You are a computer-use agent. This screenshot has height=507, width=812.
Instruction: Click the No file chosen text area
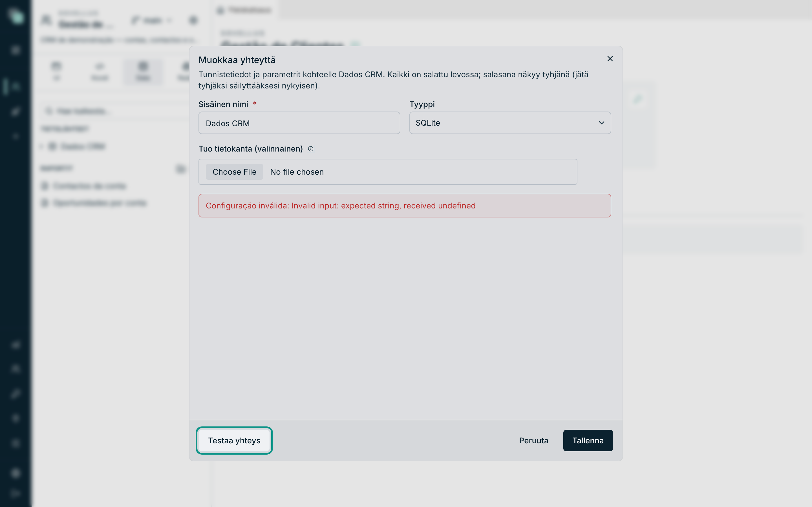pos(297,172)
